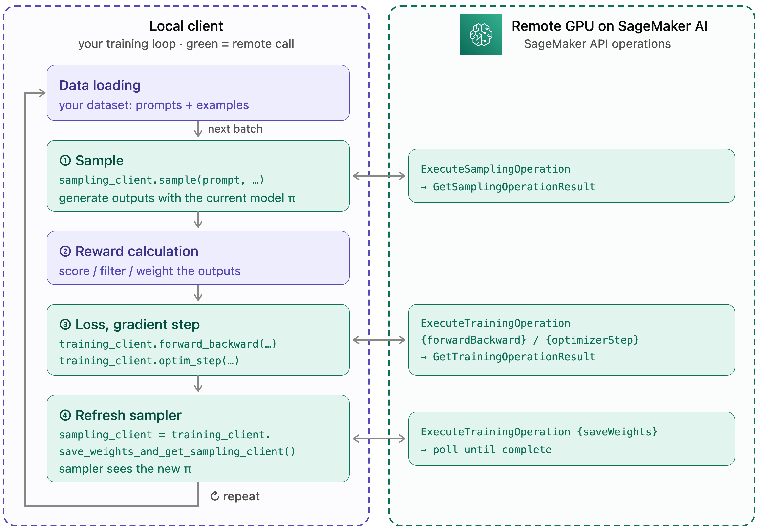765x532 pixels.
Task: Click the circled 4 beside Refresh sampler
Action: tap(65, 415)
